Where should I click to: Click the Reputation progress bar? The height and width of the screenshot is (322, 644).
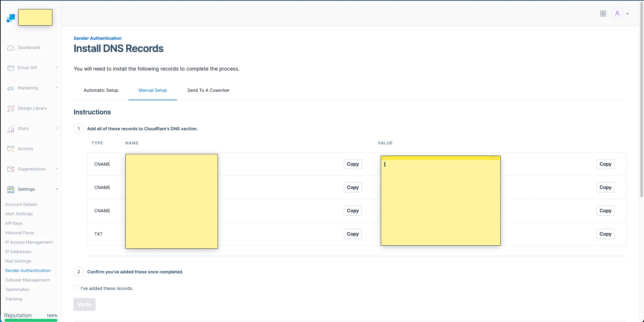[x=31, y=320]
